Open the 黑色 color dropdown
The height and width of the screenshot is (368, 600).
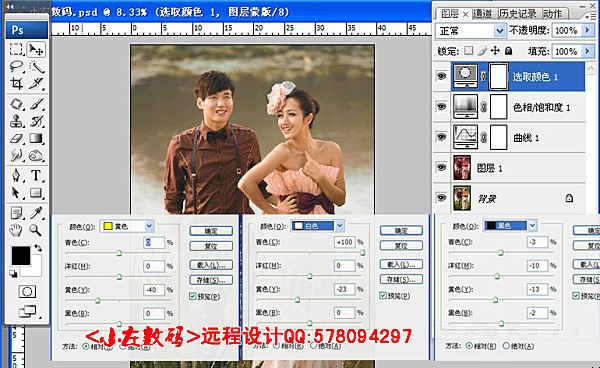532,226
